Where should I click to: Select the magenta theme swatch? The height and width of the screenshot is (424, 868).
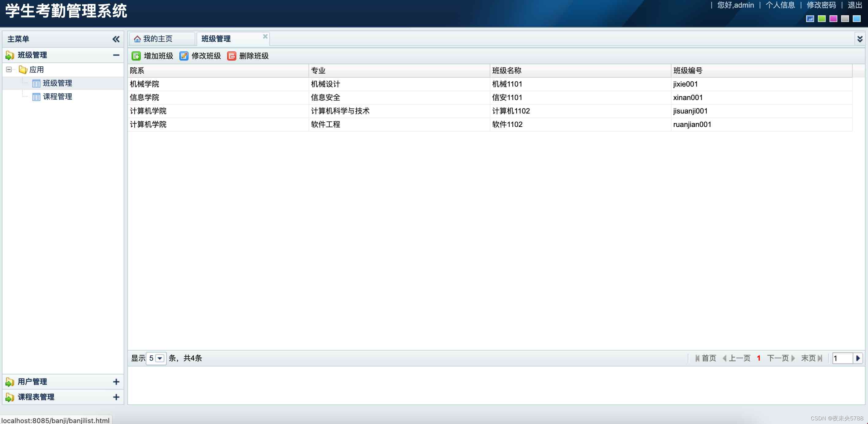tap(833, 19)
